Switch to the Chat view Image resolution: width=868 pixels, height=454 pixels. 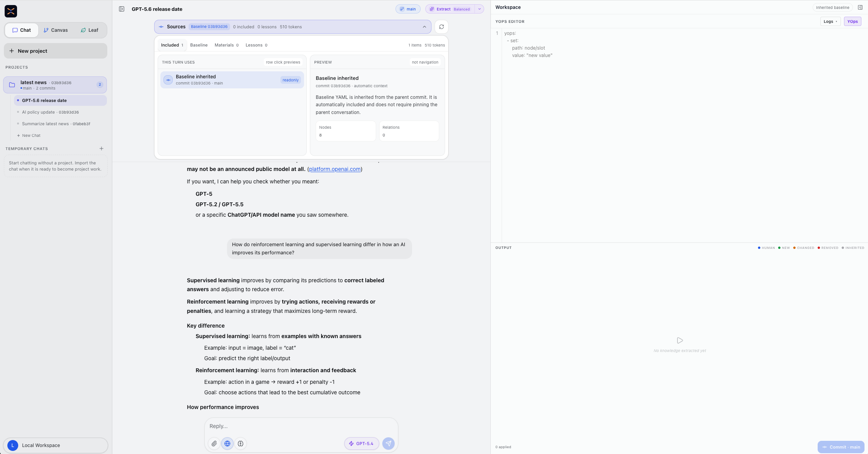22,30
